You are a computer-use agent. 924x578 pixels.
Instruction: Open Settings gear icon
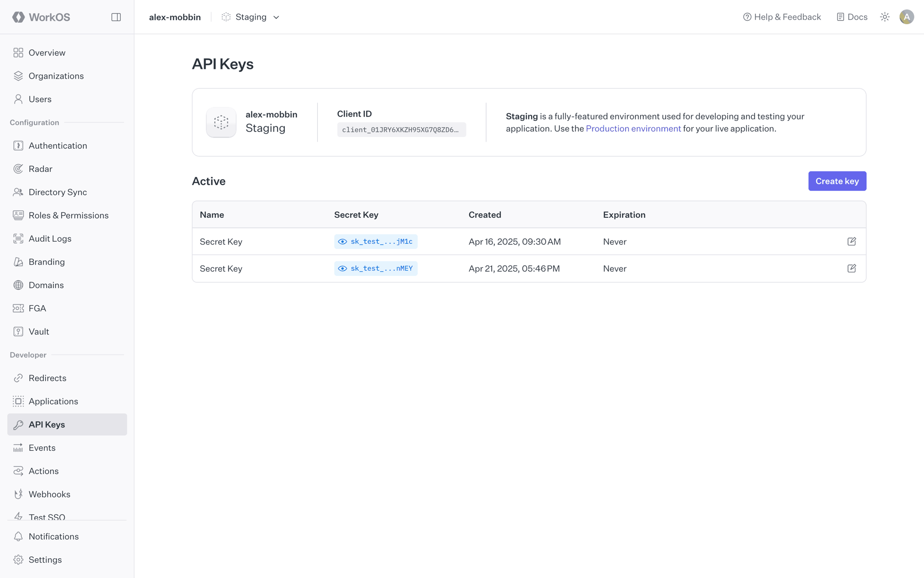18,560
